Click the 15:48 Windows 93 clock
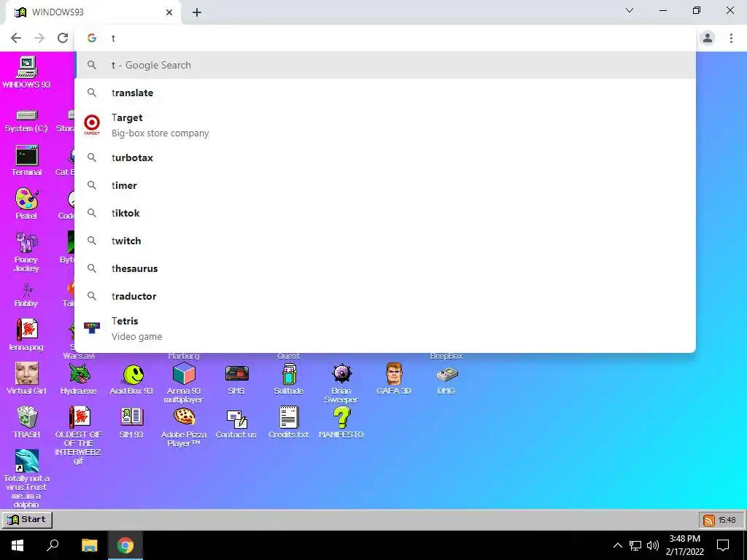The width and height of the screenshot is (747, 560). click(727, 520)
